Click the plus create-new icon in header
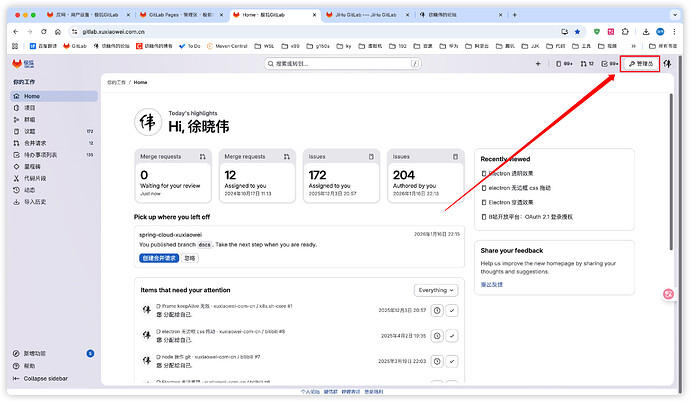 (538, 64)
